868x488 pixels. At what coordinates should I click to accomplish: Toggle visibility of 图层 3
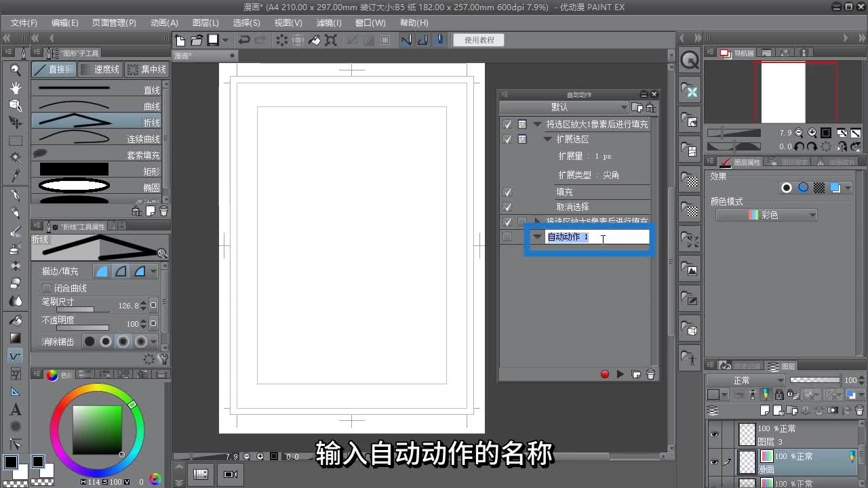[713, 434]
